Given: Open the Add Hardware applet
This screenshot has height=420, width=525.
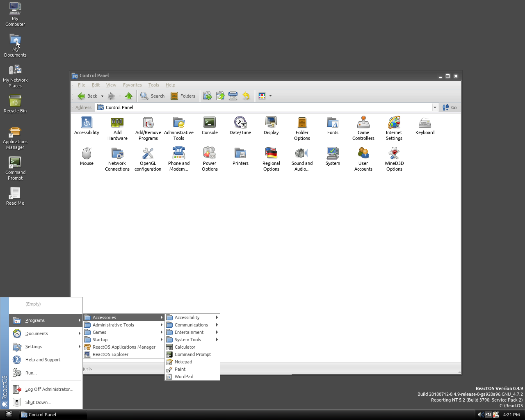Looking at the screenshot, I should pyautogui.click(x=117, y=128).
